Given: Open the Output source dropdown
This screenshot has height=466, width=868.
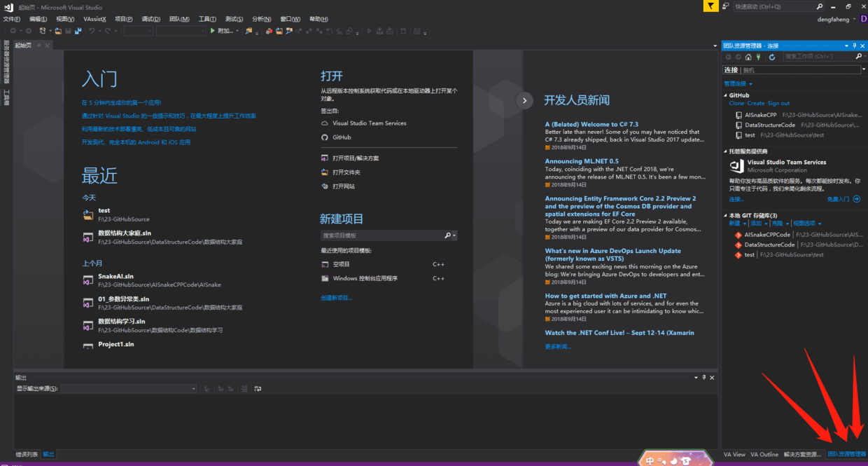Looking at the screenshot, I should 194,388.
